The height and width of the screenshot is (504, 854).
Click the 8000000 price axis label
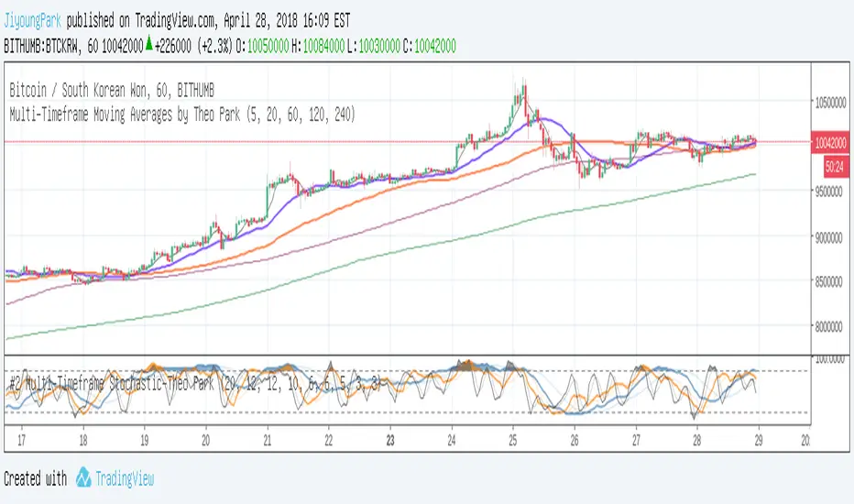point(830,326)
